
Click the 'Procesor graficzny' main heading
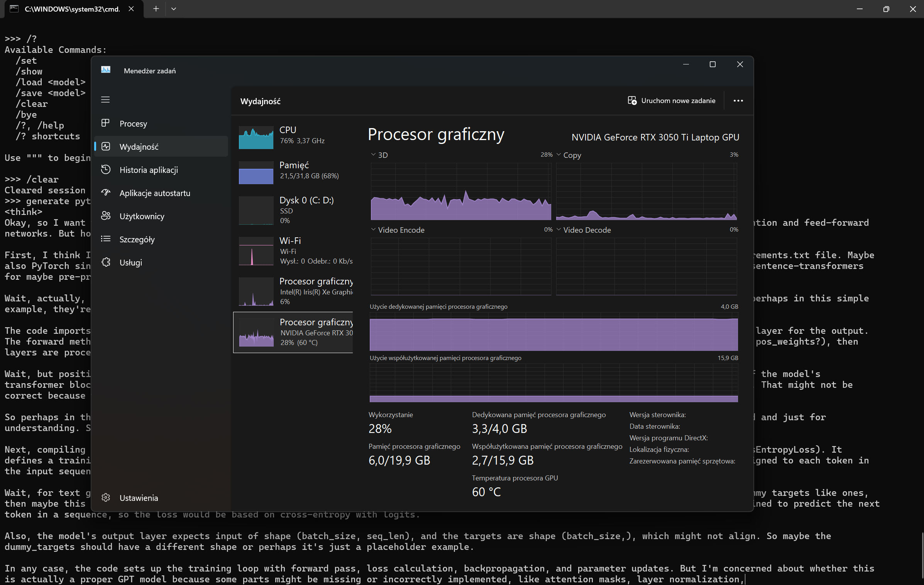tap(436, 135)
